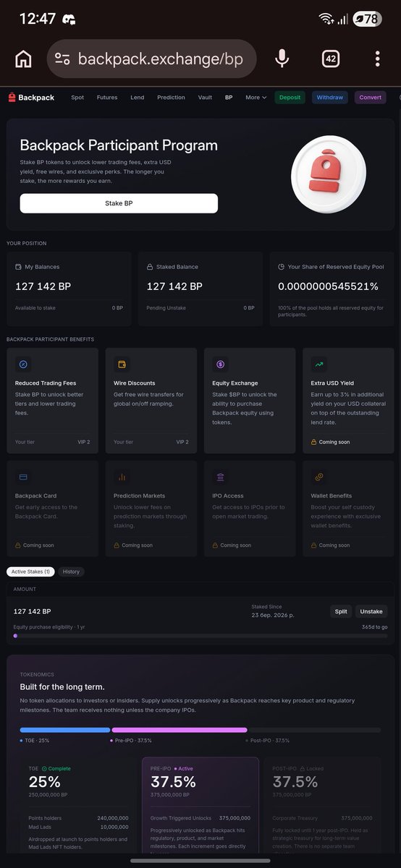Tap the microphone voice search icon
This screenshot has width=401, height=868.
tap(283, 59)
